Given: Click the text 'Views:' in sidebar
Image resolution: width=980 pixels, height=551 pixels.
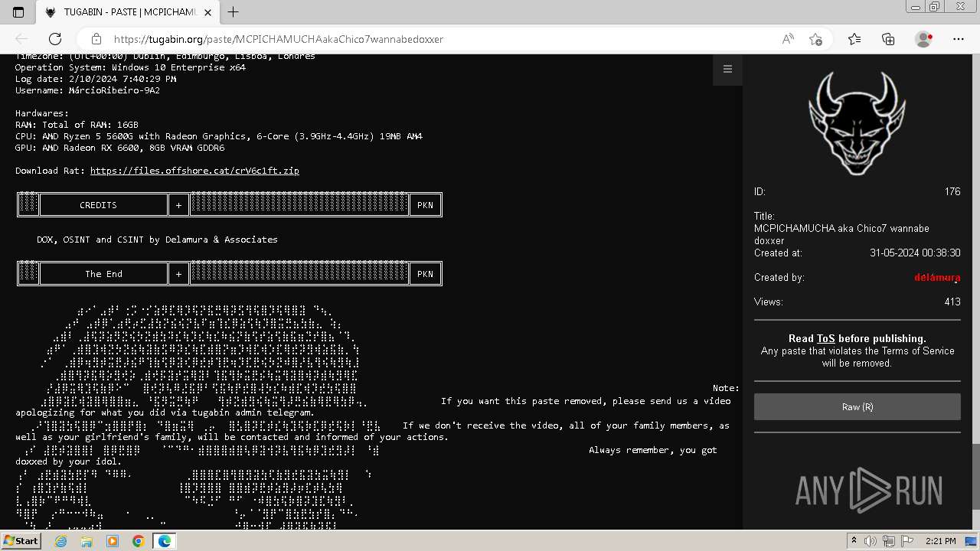Looking at the screenshot, I should tap(769, 302).
